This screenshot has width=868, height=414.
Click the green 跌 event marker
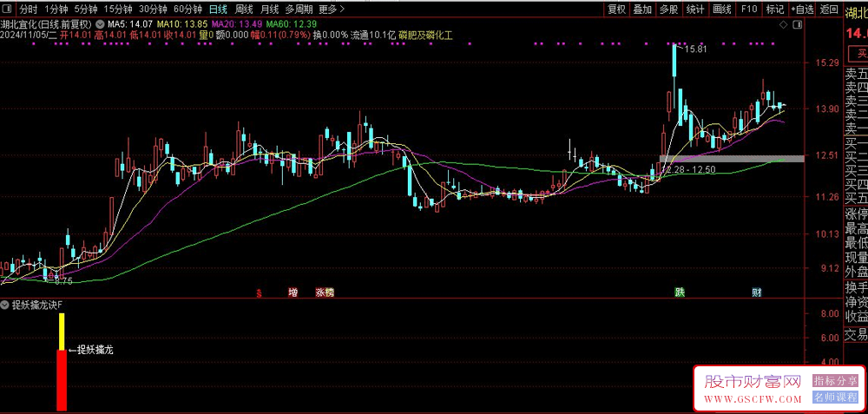[x=679, y=292]
